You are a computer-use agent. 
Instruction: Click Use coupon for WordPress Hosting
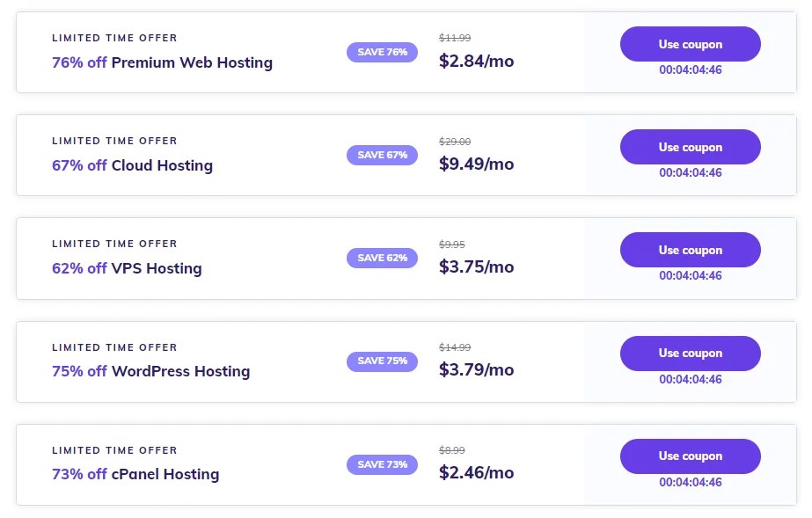click(690, 353)
